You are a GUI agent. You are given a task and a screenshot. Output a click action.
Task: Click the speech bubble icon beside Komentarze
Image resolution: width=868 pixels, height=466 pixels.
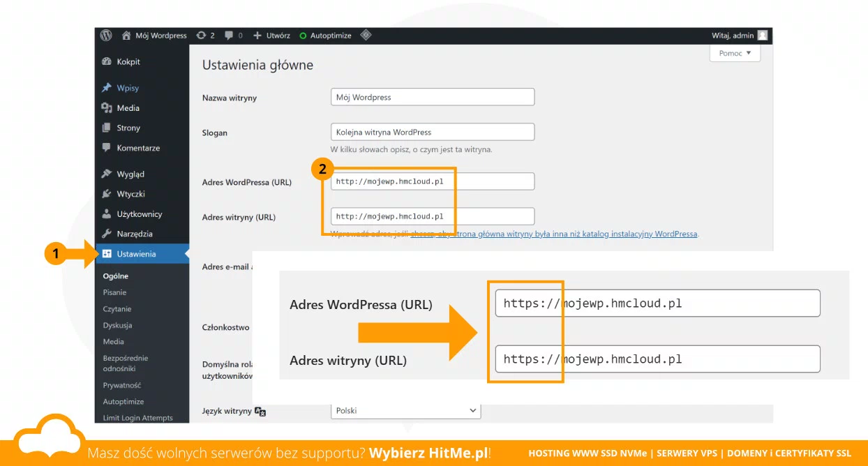tap(107, 148)
